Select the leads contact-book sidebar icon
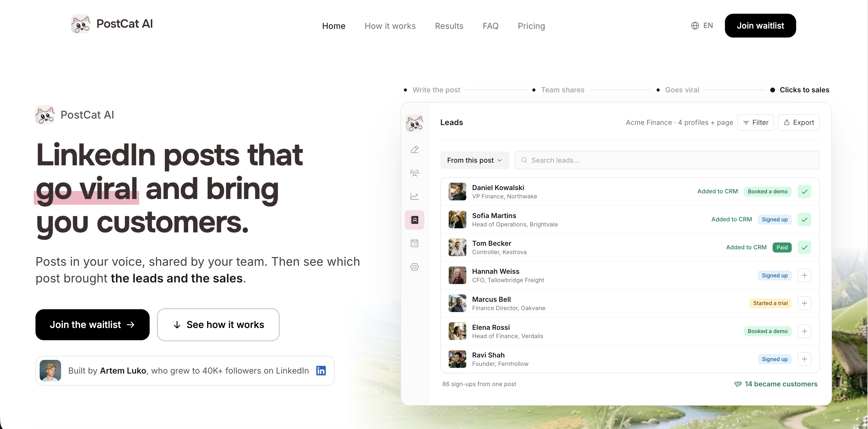The width and height of the screenshot is (868, 429). click(x=414, y=220)
